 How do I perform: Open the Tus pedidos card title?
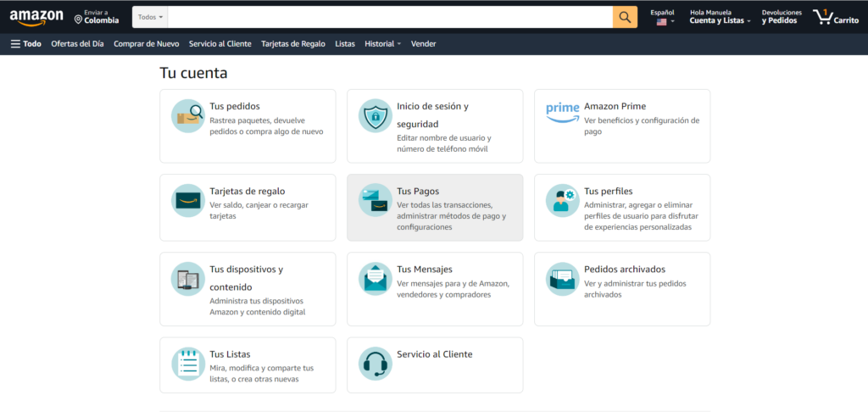(235, 106)
